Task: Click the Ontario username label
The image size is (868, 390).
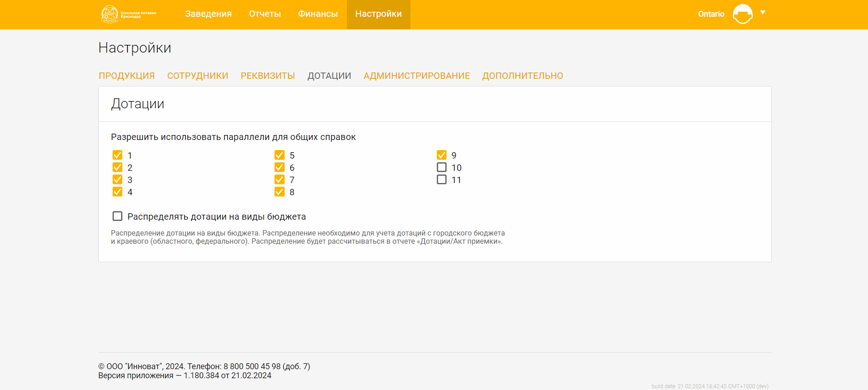Action: [711, 14]
